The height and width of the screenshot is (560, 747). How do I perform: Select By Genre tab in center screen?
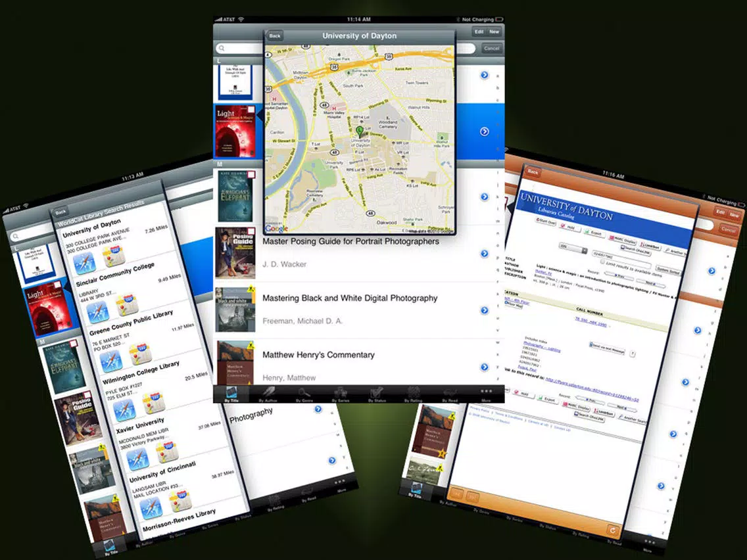[x=304, y=394]
